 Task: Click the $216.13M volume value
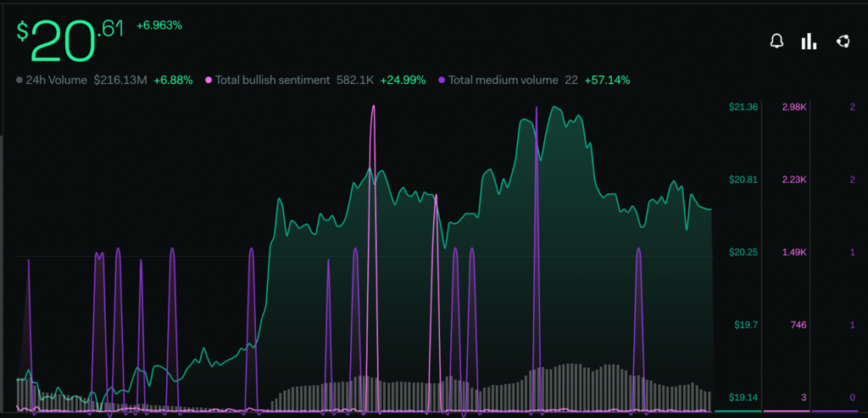pyautogui.click(x=120, y=81)
